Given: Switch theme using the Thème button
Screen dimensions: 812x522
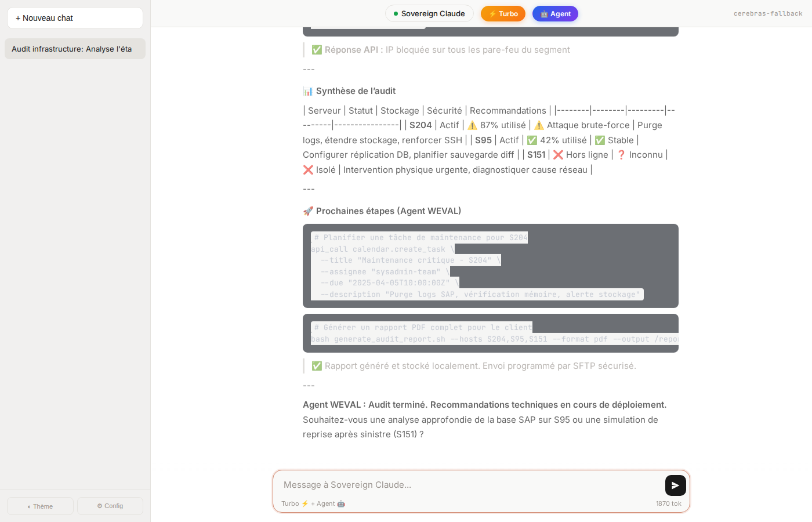Looking at the screenshot, I should coord(40,506).
